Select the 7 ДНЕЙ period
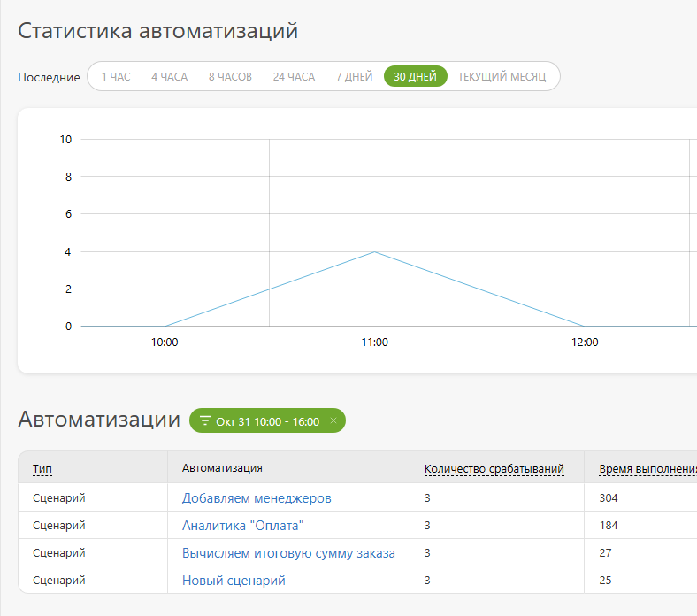 [x=355, y=76]
